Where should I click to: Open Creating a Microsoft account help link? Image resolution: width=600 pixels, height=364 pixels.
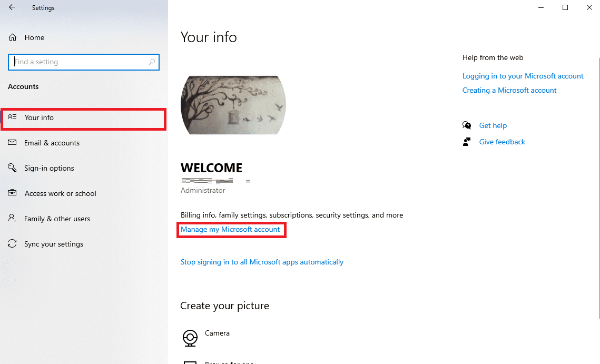pos(509,90)
